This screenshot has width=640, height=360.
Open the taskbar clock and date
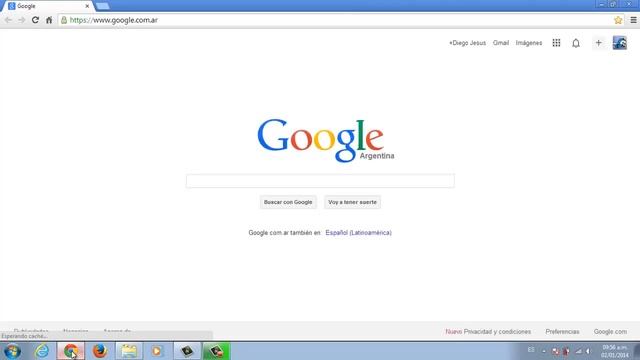click(615, 351)
